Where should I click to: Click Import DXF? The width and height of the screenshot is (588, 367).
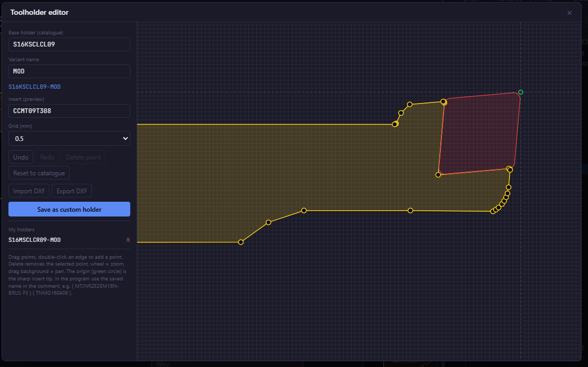[29, 191]
